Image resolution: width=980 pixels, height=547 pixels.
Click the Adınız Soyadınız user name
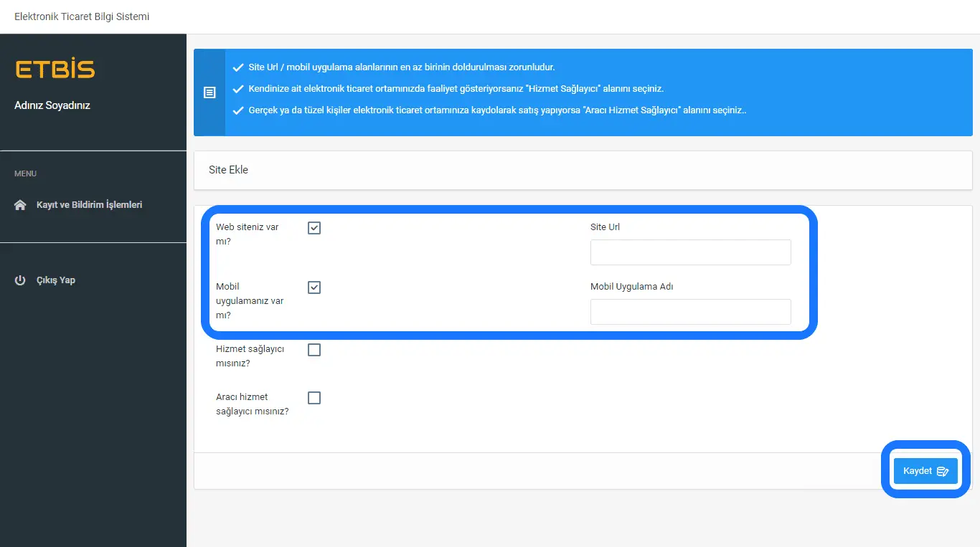[52, 105]
